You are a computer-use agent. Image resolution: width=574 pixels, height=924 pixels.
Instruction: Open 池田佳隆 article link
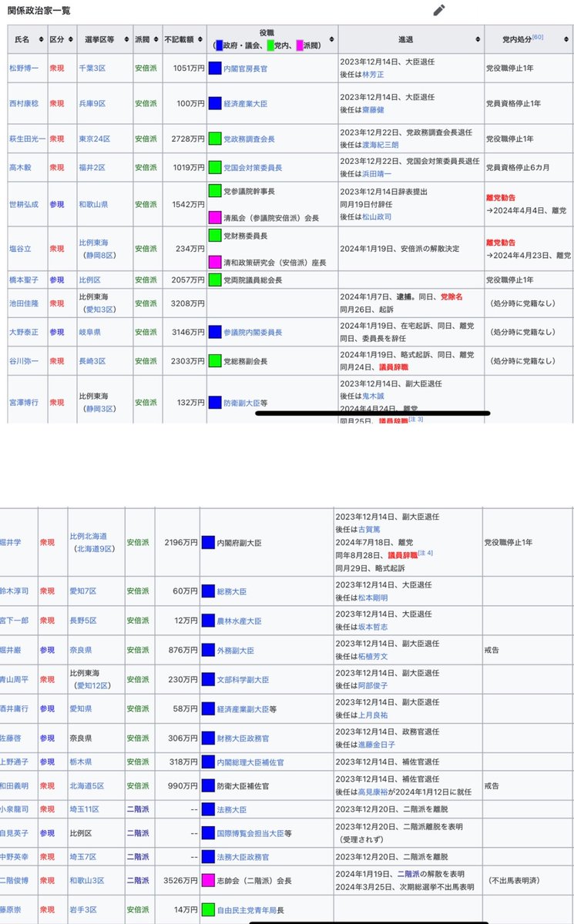pos(25,303)
